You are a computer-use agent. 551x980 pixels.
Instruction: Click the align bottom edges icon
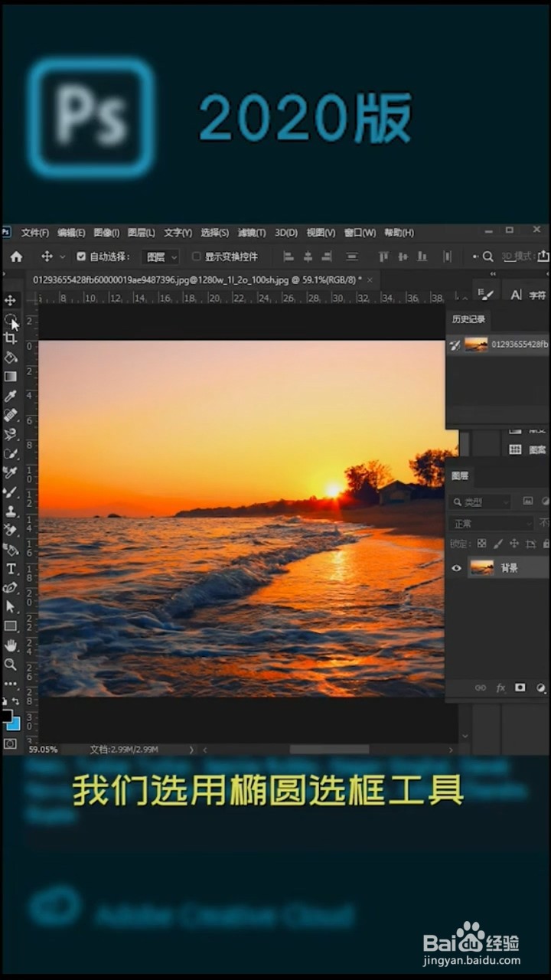pyautogui.click(x=422, y=256)
